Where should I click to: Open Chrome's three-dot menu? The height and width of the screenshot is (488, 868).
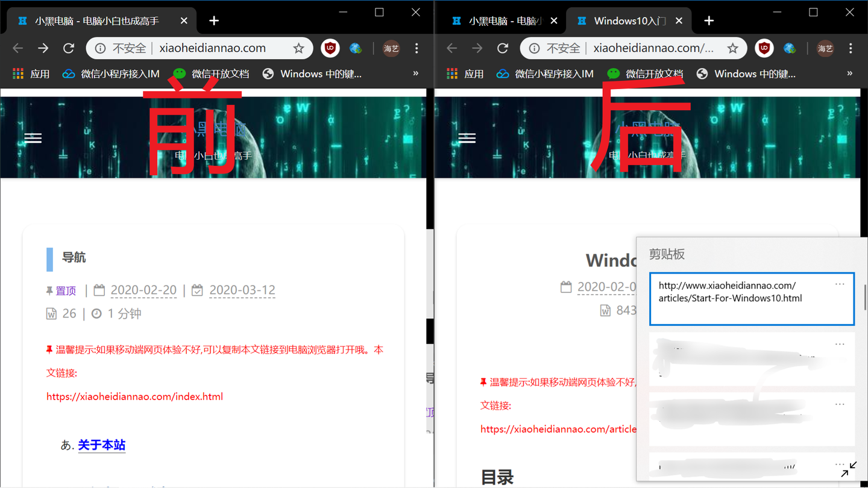(x=417, y=48)
